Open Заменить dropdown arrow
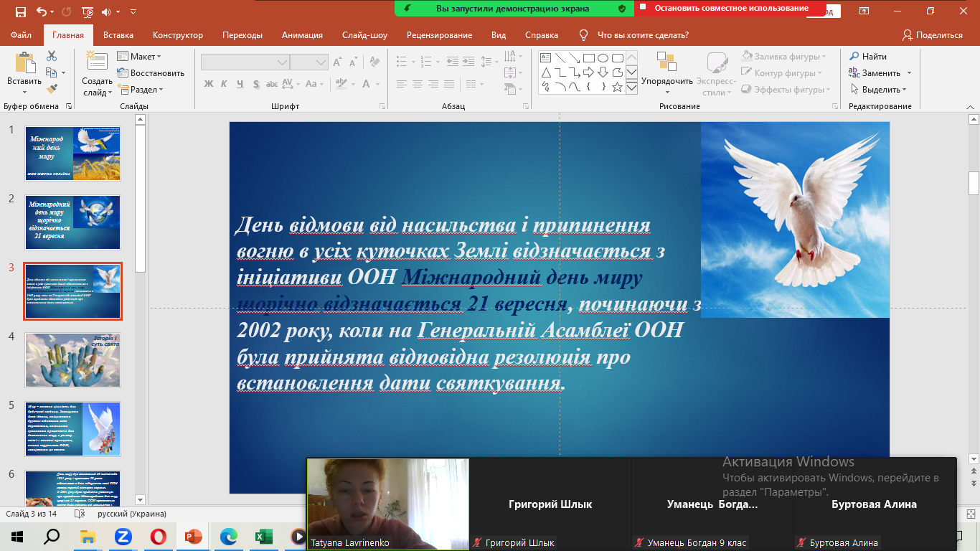 (x=909, y=73)
